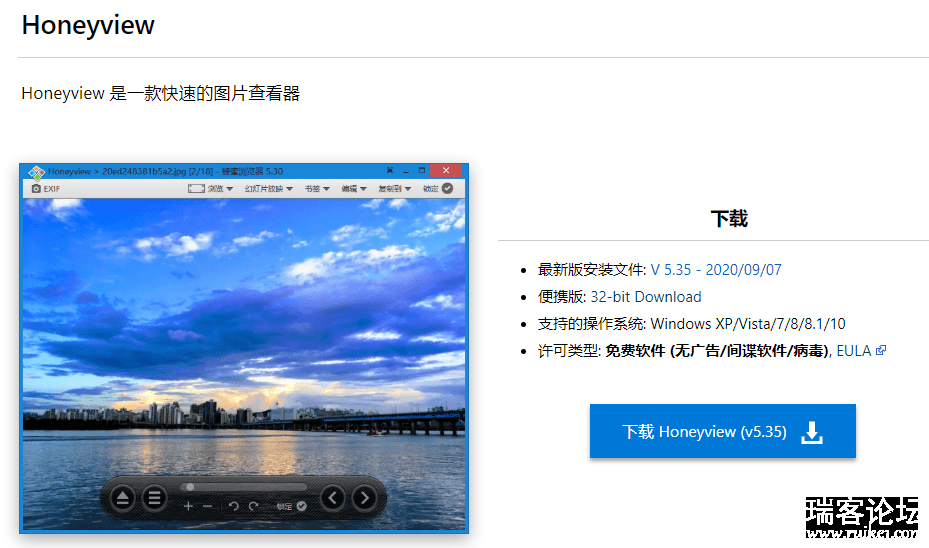This screenshot has height=548, width=929.
Task: Click the pin always-on-top icon in title bar
Action: pyautogui.click(x=390, y=171)
